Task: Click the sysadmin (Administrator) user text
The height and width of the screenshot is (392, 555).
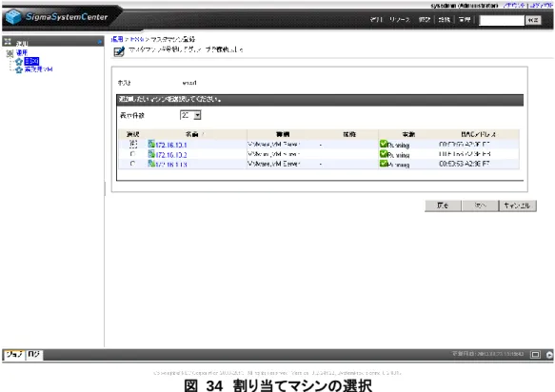Action: coord(464,6)
